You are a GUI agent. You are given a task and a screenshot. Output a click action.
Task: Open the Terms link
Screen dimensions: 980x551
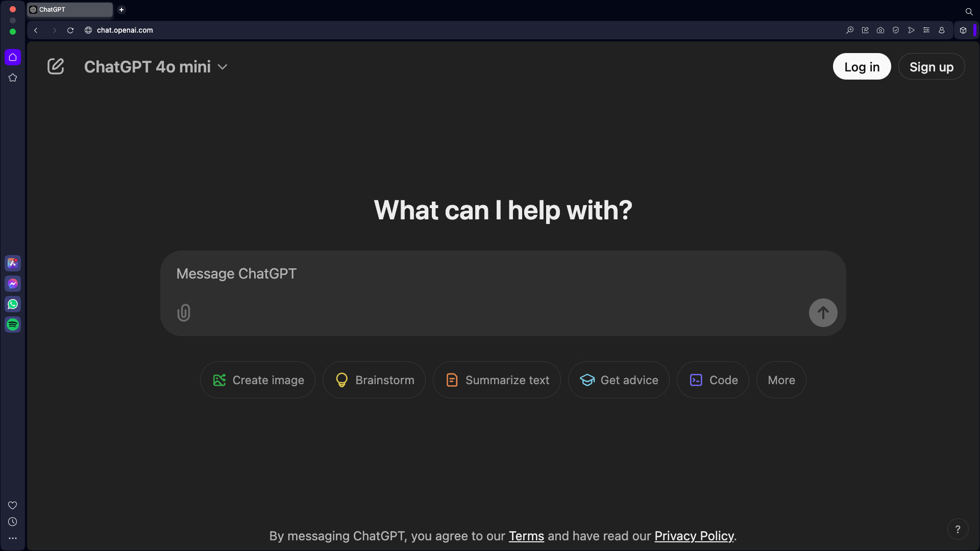point(526,536)
